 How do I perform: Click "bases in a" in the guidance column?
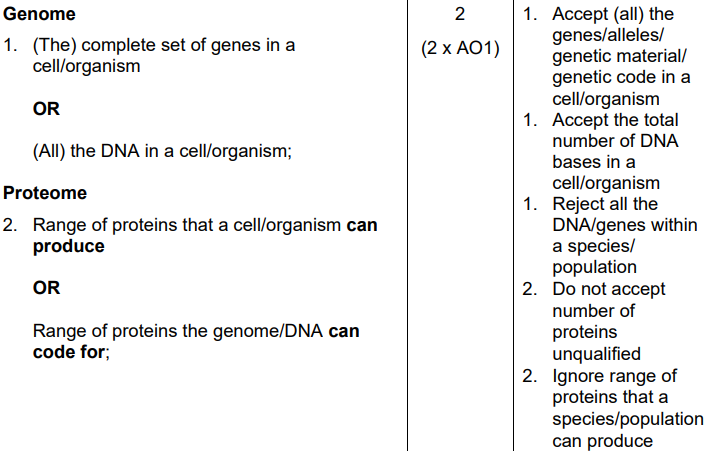594,162
